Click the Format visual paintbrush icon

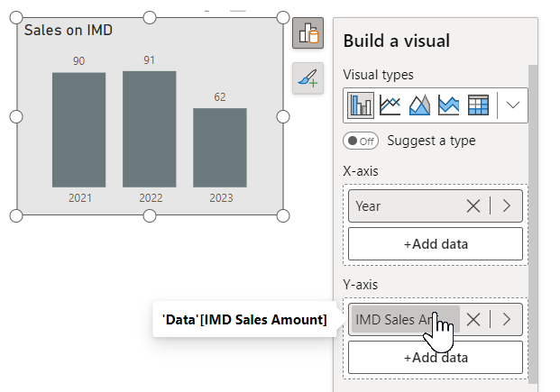(308, 79)
